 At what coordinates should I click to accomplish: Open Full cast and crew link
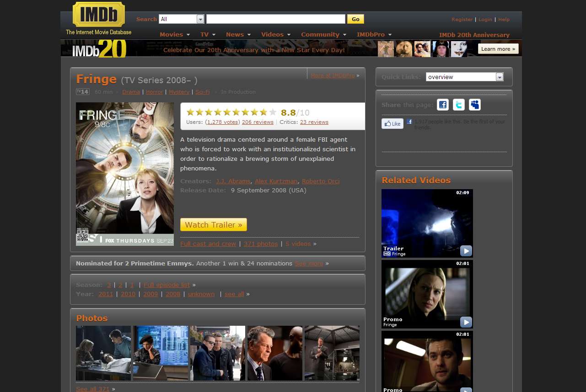pyautogui.click(x=208, y=244)
